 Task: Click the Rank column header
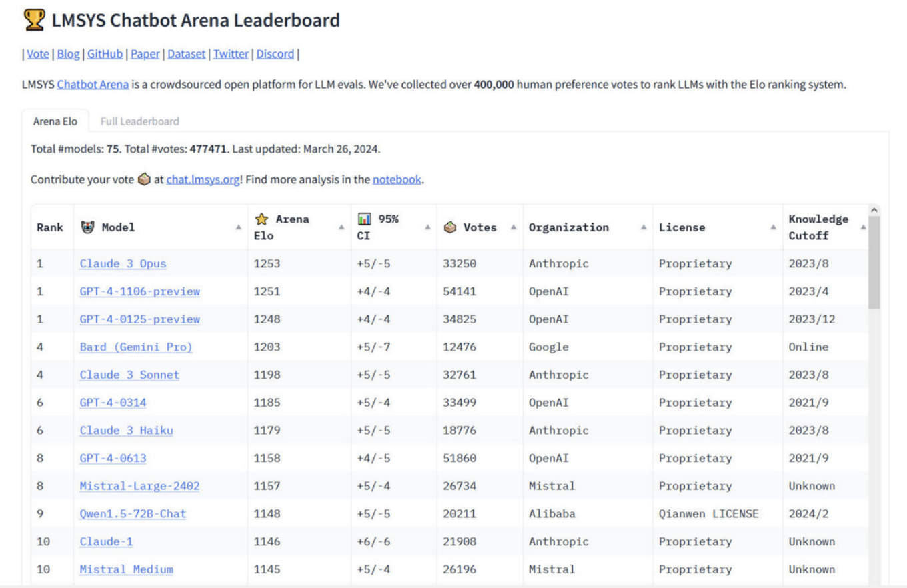(50, 227)
